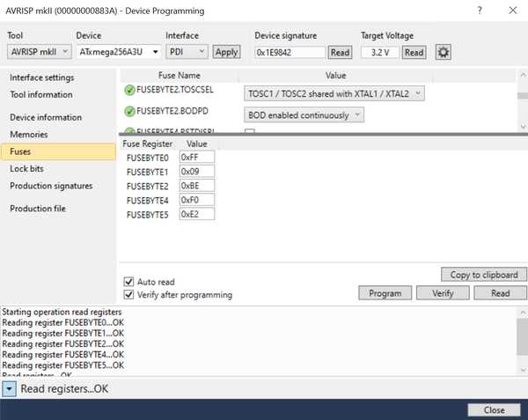Click the fuse register Value column header

(197, 144)
